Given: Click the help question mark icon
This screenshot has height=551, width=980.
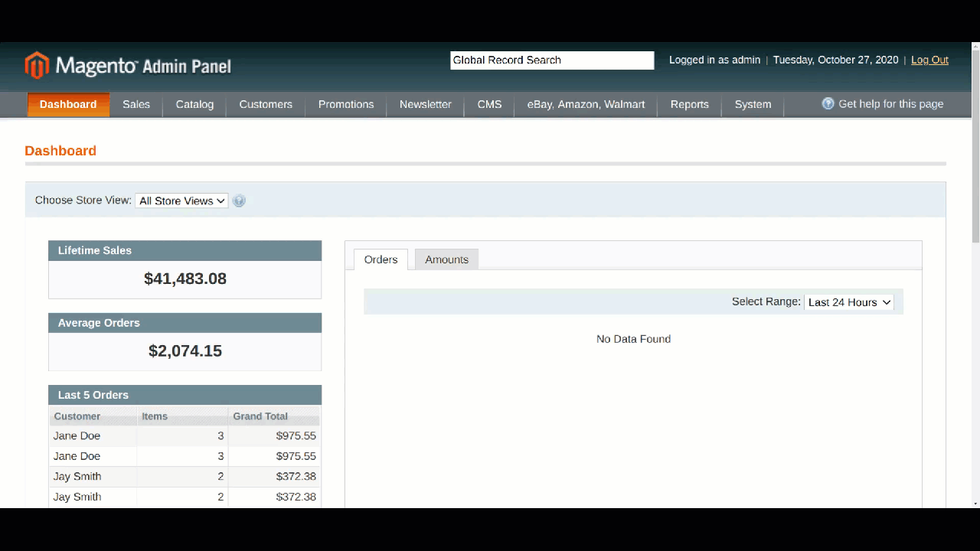Looking at the screenshot, I should coord(828,104).
